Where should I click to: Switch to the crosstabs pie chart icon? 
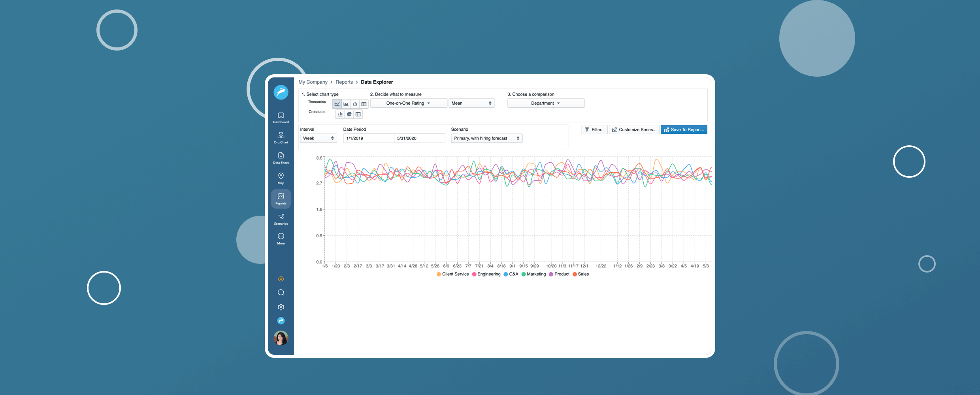point(349,114)
